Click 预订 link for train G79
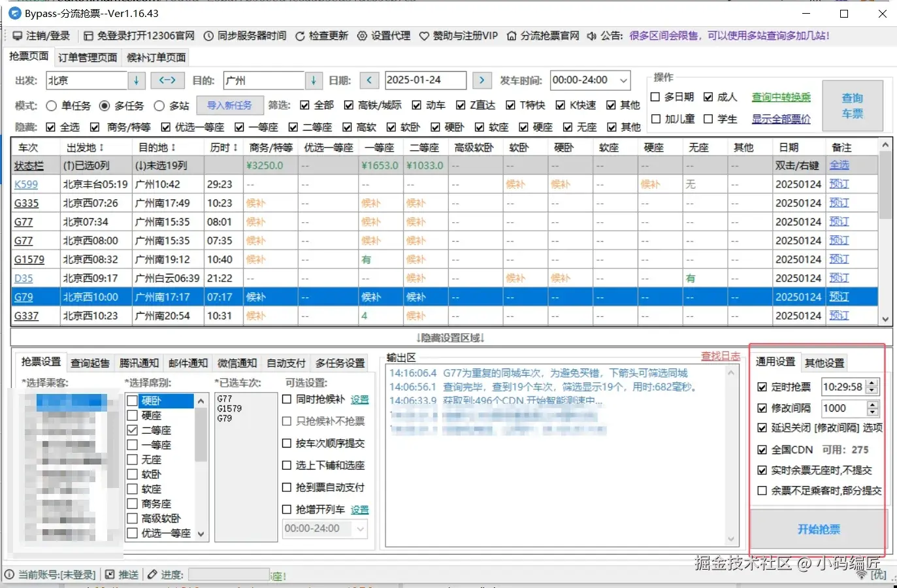 [839, 297]
